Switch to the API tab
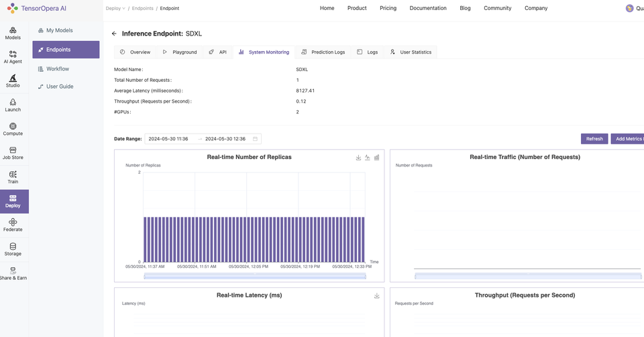Viewport: 644px width, 337px height. click(x=217, y=52)
